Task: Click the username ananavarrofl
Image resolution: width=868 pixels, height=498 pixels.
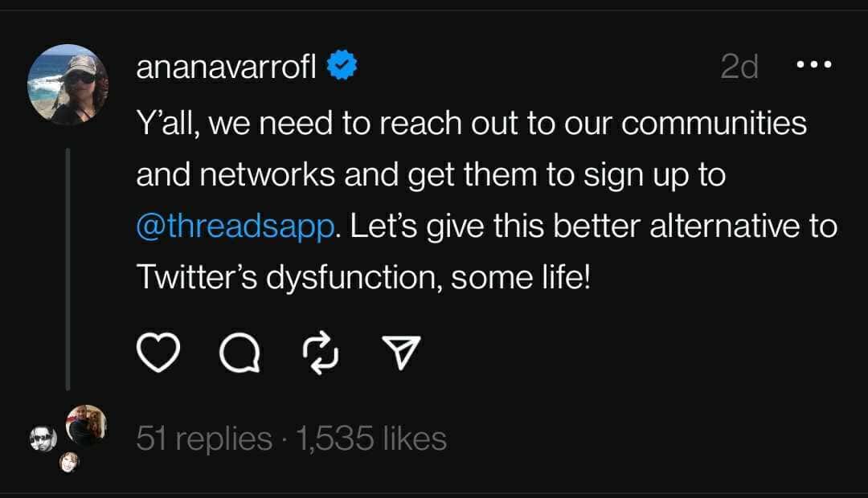Action: (229, 64)
